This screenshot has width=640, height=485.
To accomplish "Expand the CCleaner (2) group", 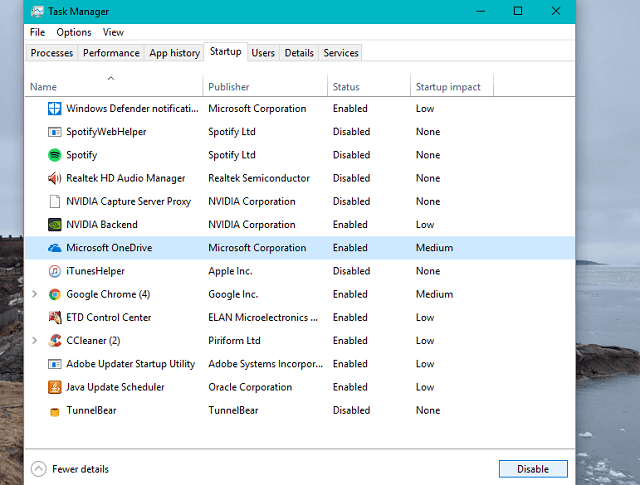I will pyautogui.click(x=36, y=341).
